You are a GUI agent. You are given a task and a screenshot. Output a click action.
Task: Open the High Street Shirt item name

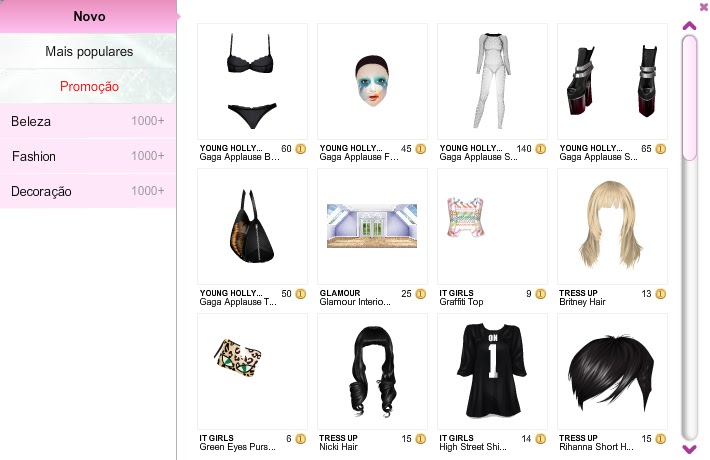click(x=473, y=447)
